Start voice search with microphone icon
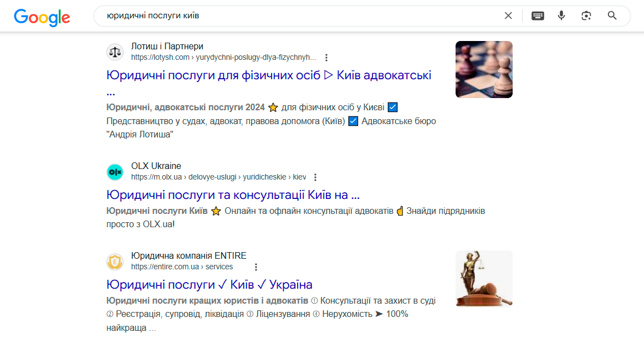Screen dimensions: 644x343 tap(561, 16)
